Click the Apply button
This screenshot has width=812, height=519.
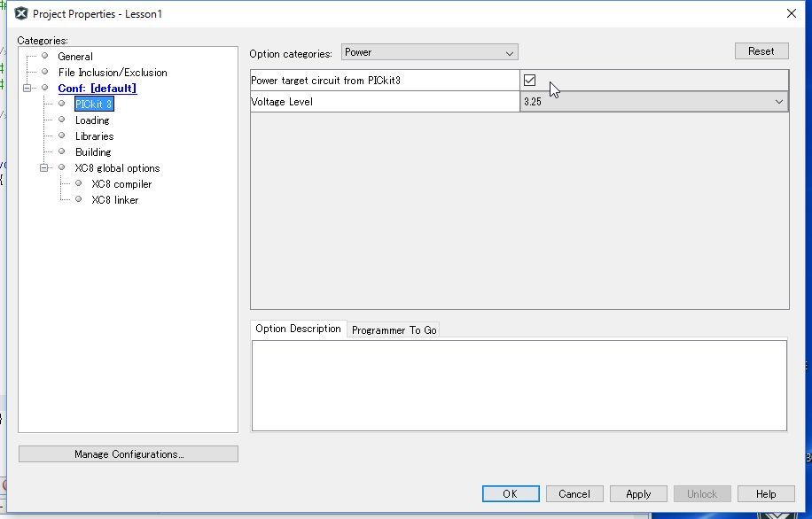click(x=638, y=493)
